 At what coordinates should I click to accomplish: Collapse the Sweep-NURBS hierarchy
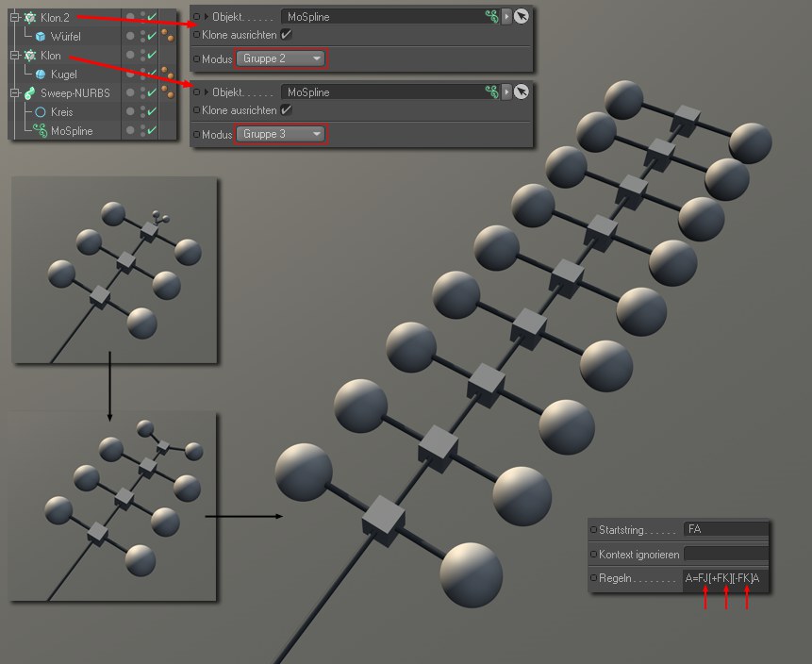pyautogui.click(x=15, y=93)
